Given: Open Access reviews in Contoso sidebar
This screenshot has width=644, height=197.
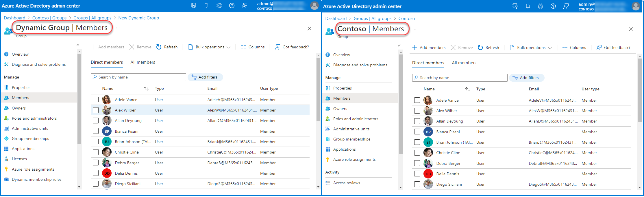Looking at the screenshot, I should click(346, 183).
